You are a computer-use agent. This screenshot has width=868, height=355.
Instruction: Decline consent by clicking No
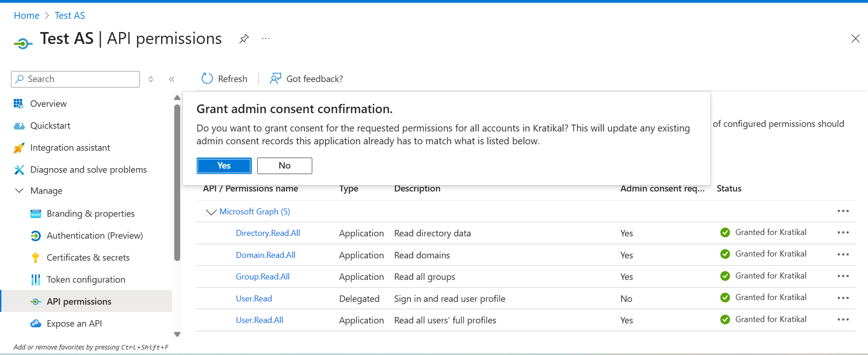pos(284,166)
